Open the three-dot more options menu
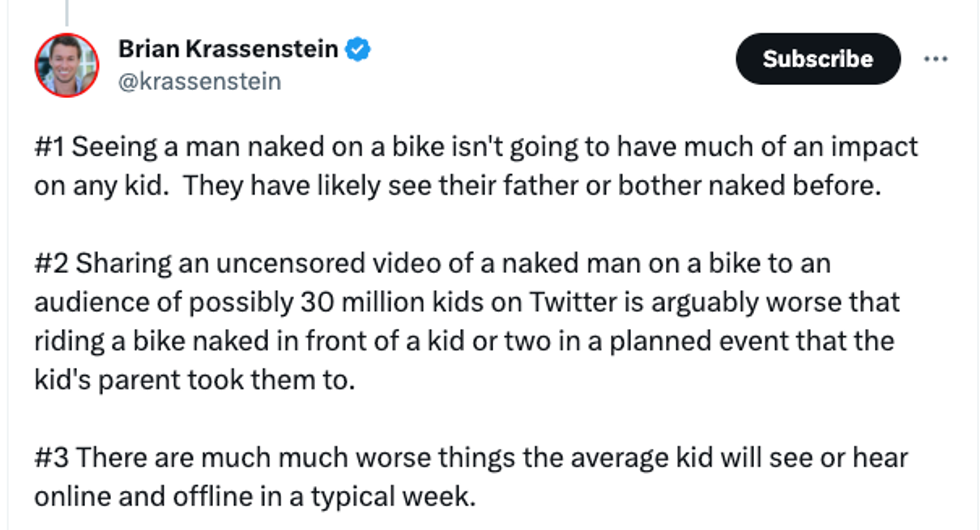Image resolution: width=980 pixels, height=530 pixels. 935,59
